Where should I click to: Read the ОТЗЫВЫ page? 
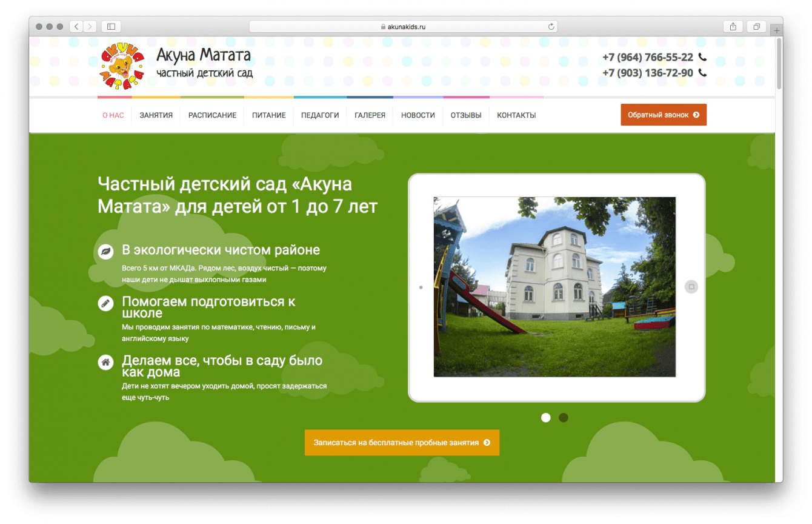point(466,115)
